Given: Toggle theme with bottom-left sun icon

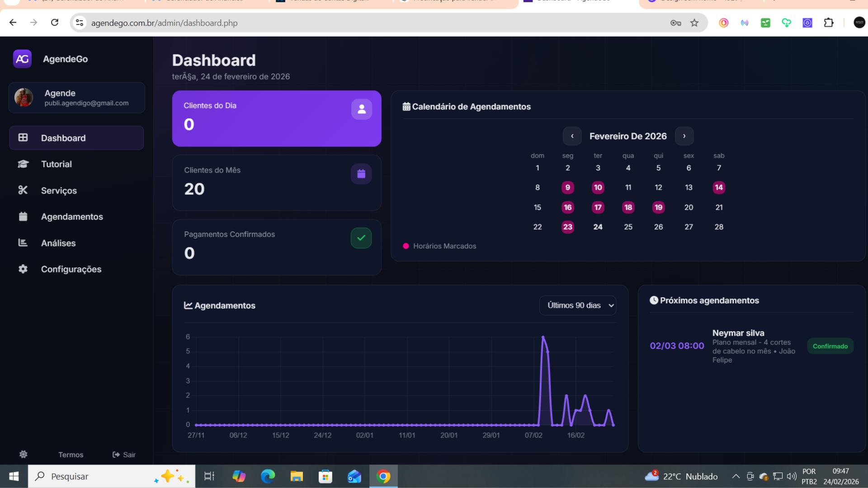Looking at the screenshot, I should [x=24, y=454].
